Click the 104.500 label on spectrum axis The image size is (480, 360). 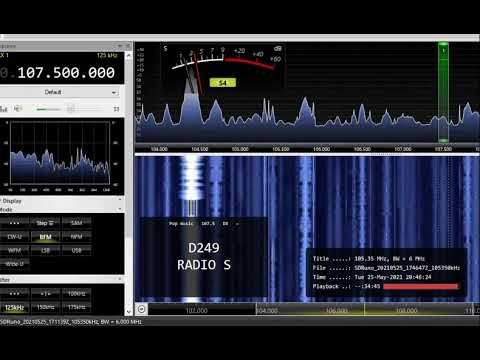click(200, 149)
